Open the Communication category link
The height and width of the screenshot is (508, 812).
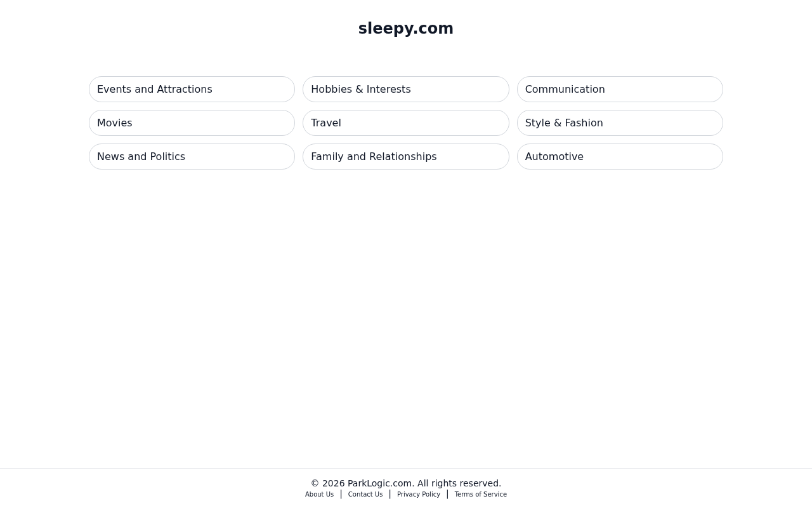[620, 90]
